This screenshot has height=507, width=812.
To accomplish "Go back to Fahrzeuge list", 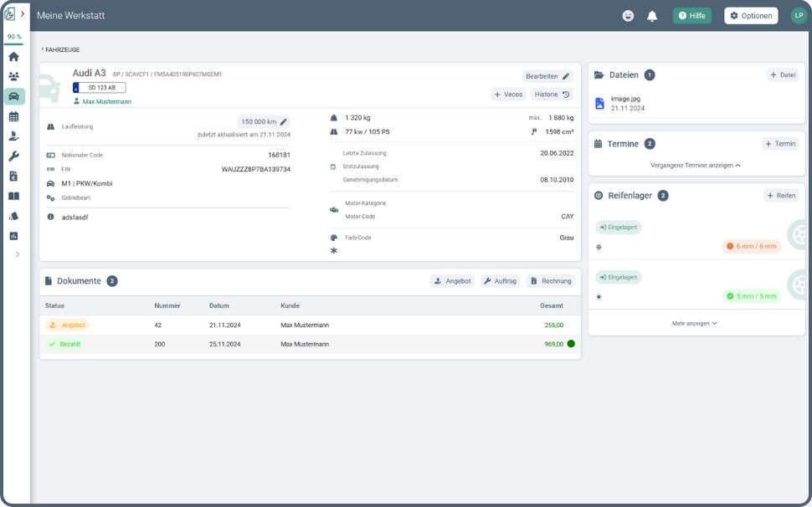I will tap(61, 50).
